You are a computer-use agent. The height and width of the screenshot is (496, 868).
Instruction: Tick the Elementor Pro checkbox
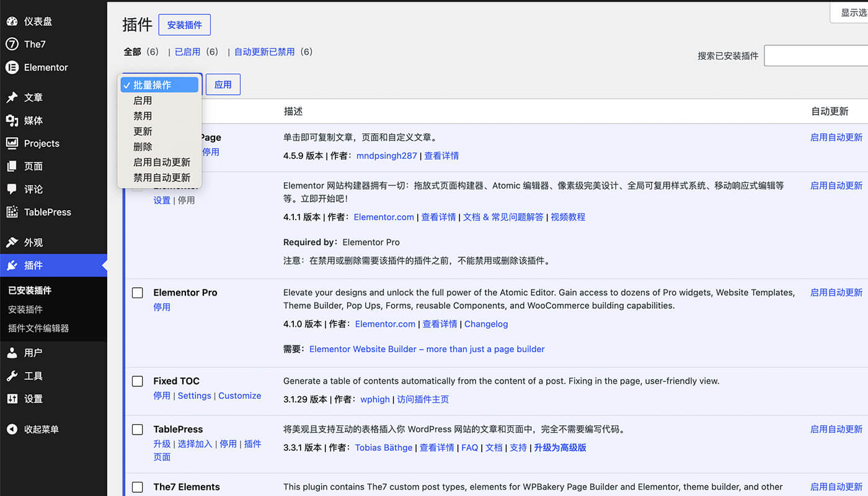(x=138, y=293)
